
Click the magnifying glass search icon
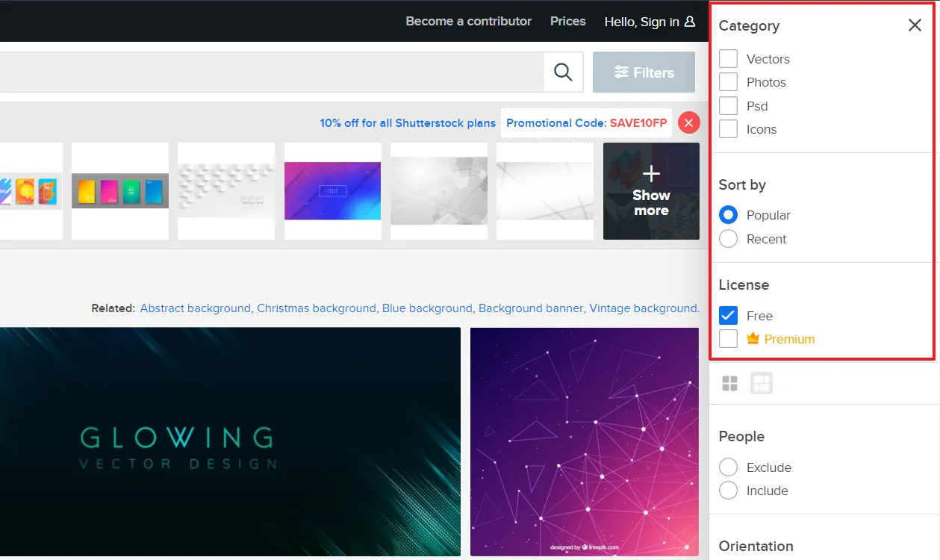coord(563,72)
